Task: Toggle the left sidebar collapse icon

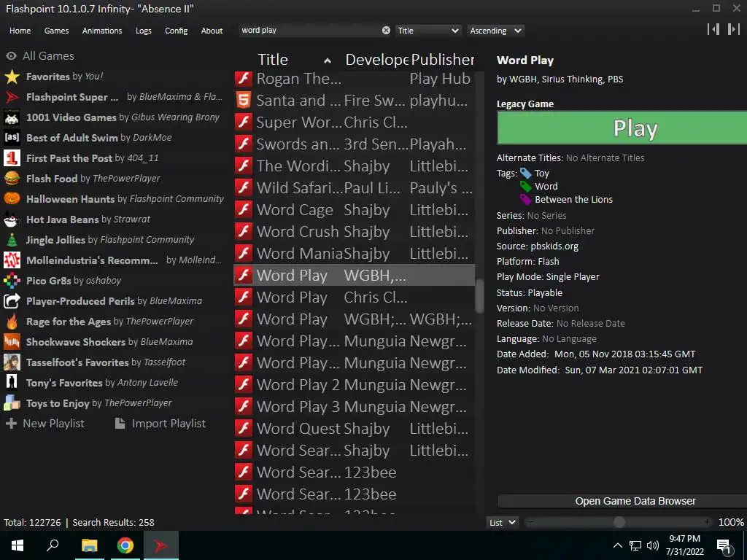Action: click(713, 29)
